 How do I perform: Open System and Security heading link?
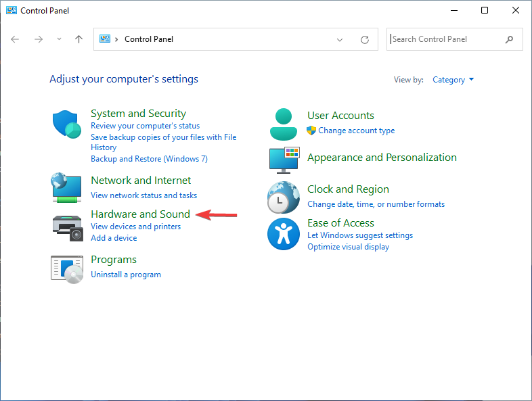pos(139,113)
